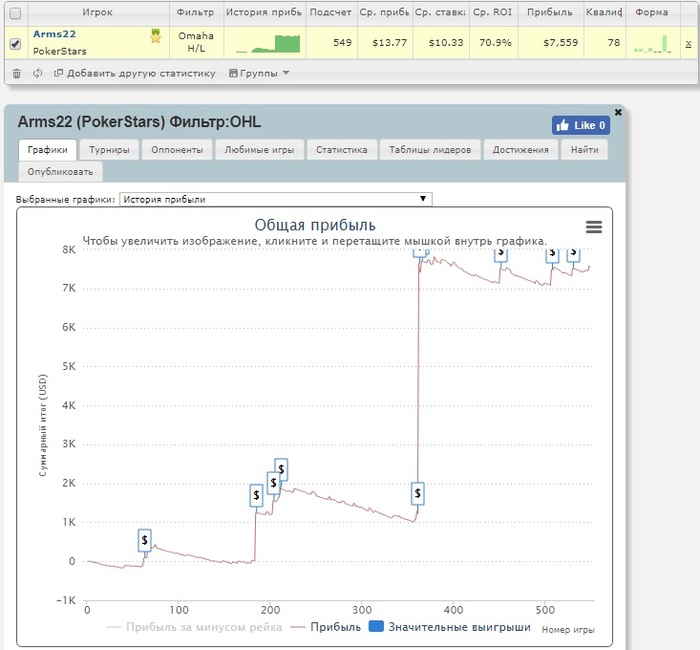
Task: Select the Статистика tab
Action: pyautogui.click(x=342, y=150)
